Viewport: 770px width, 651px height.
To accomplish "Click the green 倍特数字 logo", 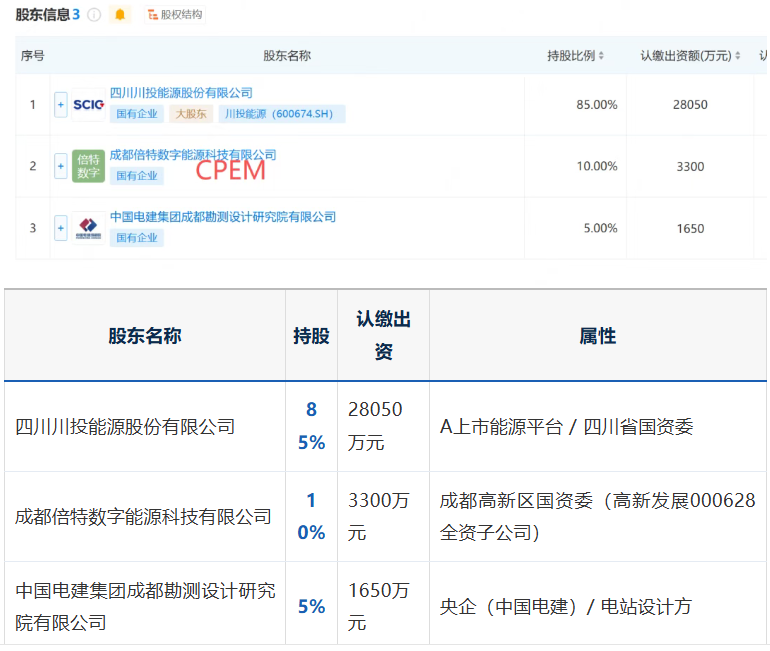I will point(88,166).
